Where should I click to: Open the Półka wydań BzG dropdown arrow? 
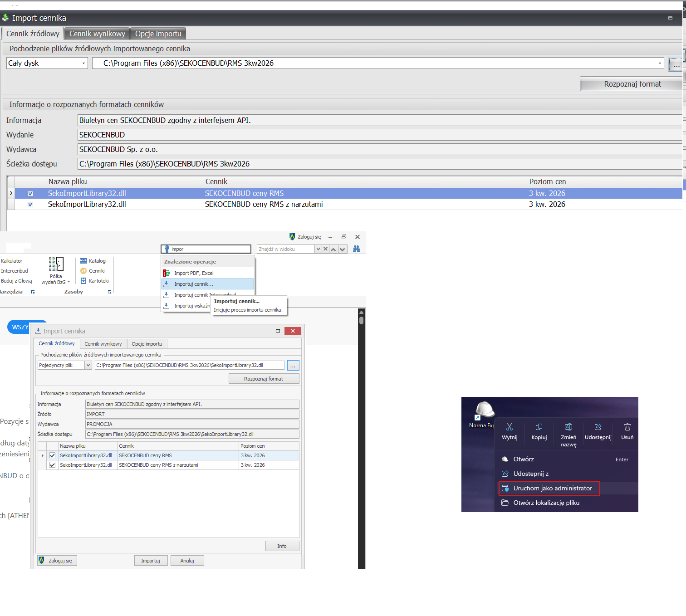(x=69, y=282)
